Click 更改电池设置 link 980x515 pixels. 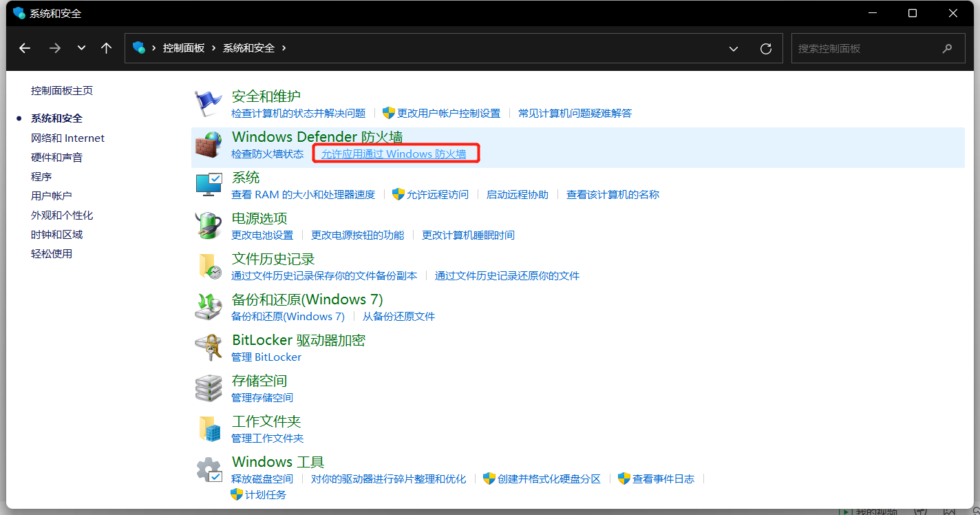pyautogui.click(x=262, y=235)
